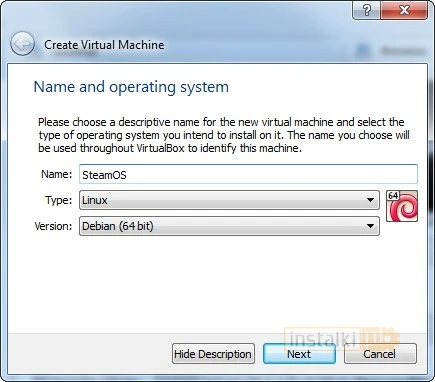Focus the Name field containing SteamOS
This screenshot has height=382, width=435.
pos(248,174)
